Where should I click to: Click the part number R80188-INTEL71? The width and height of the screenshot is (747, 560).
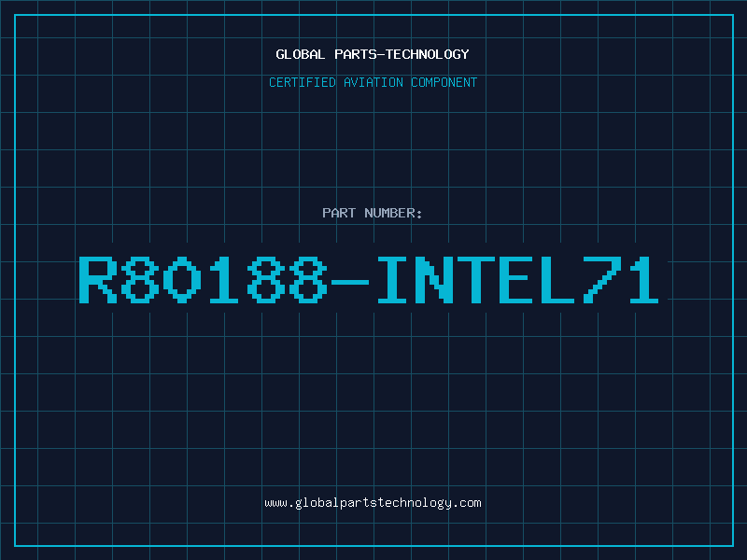click(369, 279)
